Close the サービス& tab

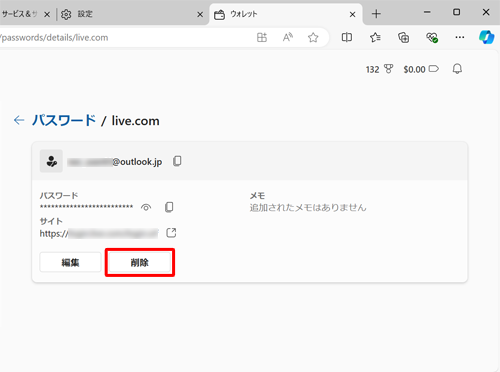point(47,14)
